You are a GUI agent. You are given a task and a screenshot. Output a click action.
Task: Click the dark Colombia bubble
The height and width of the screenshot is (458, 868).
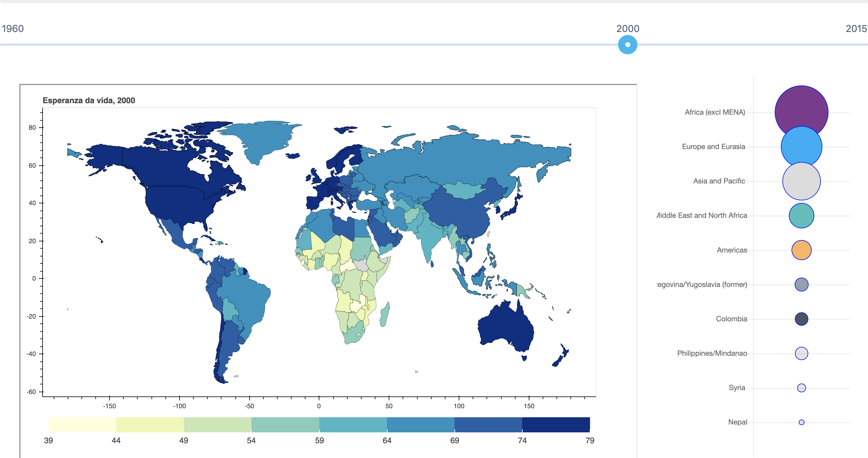801,319
